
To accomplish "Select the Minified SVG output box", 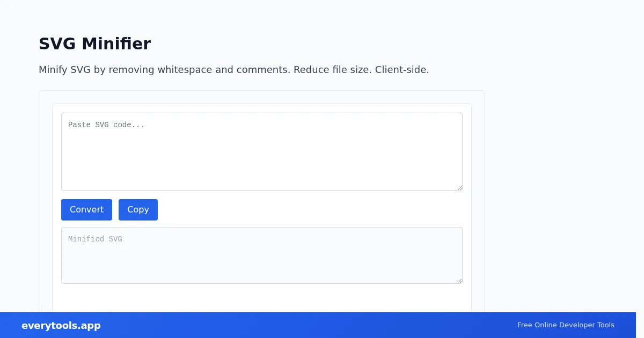I will [262, 255].
